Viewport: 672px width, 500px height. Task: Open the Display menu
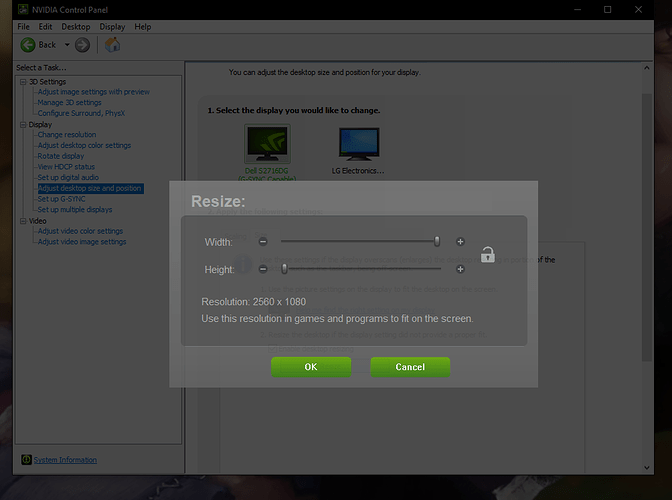[x=112, y=27]
